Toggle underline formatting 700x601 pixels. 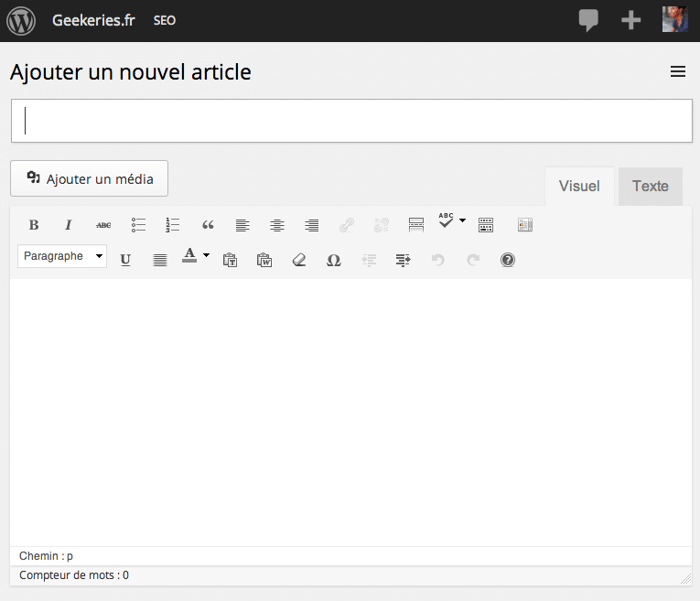click(125, 260)
